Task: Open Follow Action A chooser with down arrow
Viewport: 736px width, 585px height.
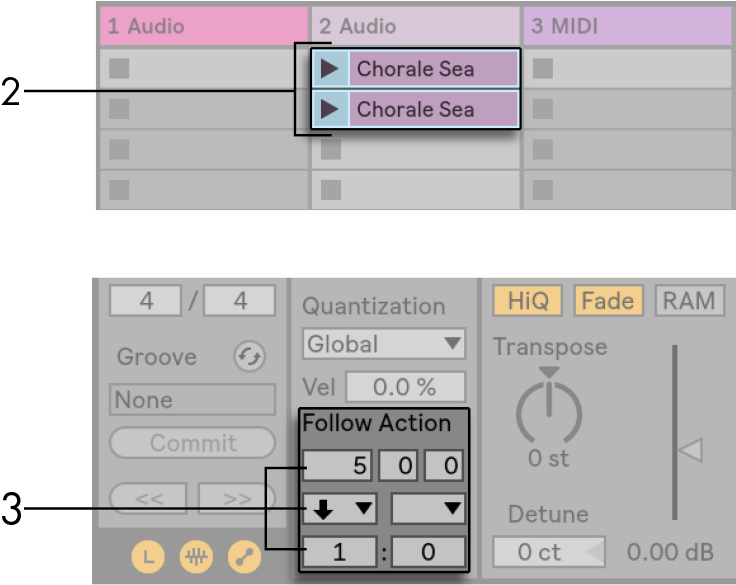Action: tap(340, 509)
